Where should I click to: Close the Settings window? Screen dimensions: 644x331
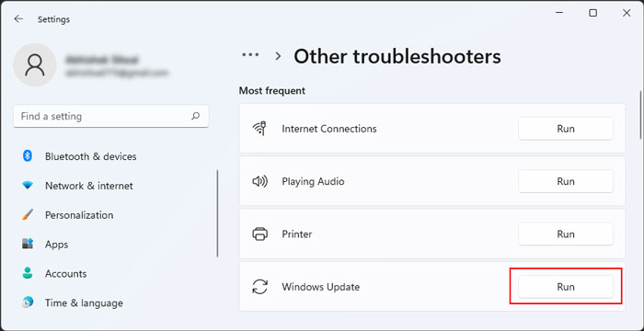tap(627, 13)
